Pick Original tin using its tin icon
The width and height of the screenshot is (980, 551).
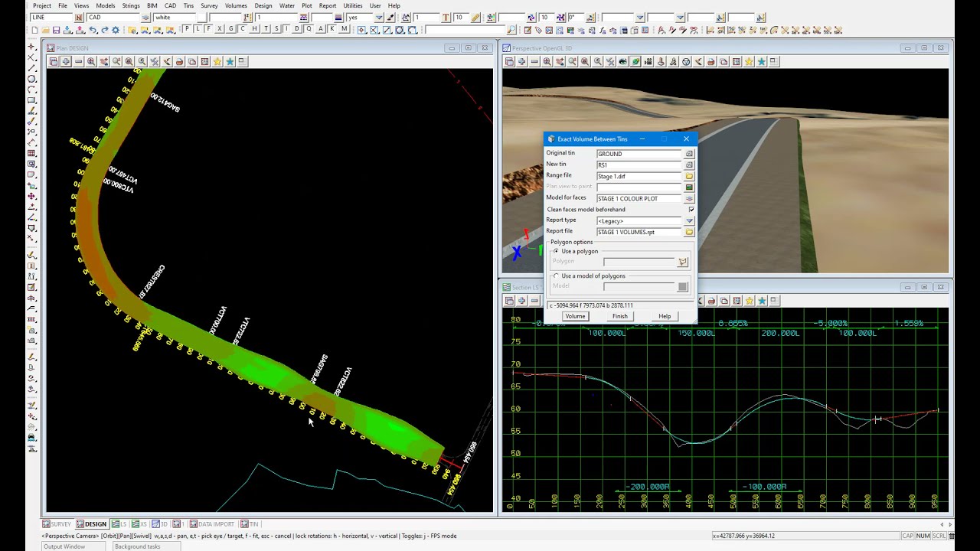click(689, 154)
